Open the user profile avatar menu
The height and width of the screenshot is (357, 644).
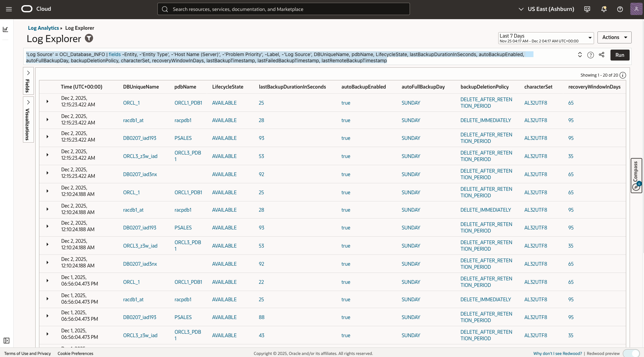tap(636, 9)
